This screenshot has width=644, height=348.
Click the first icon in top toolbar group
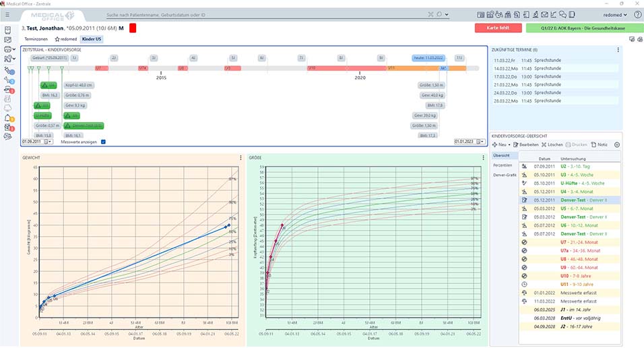click(x=480, y=15)
